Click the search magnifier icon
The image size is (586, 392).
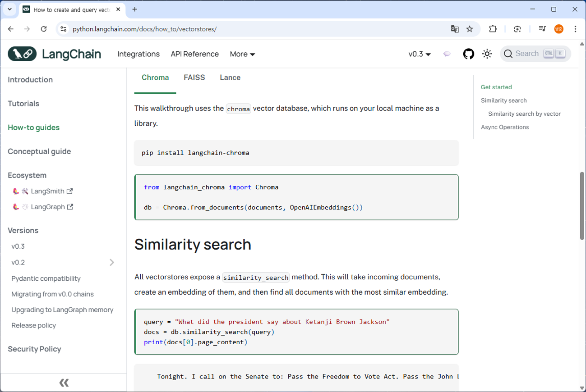point(508,54)
